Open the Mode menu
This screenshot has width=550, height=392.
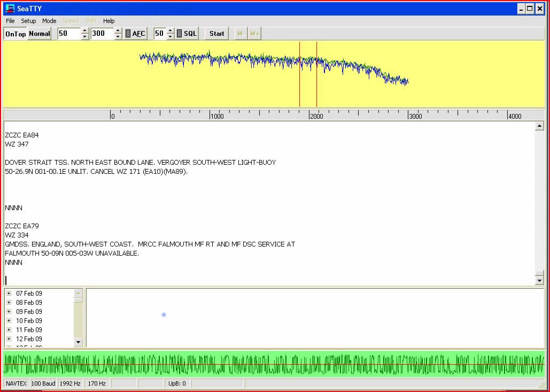[49, 21]
